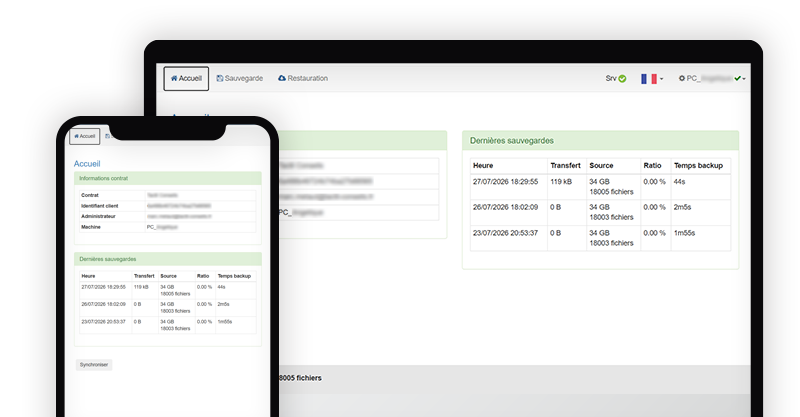Image resolution: width=800 pixels, height=417 pixels.
Task: Select phone row 26/07/2026 18:02:09
Action: (168, 308)
